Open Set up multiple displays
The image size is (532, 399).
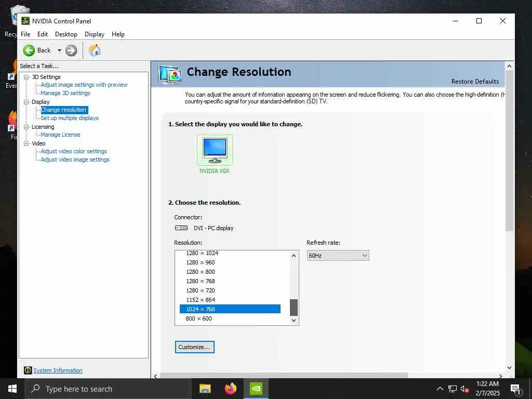(70, 118)
